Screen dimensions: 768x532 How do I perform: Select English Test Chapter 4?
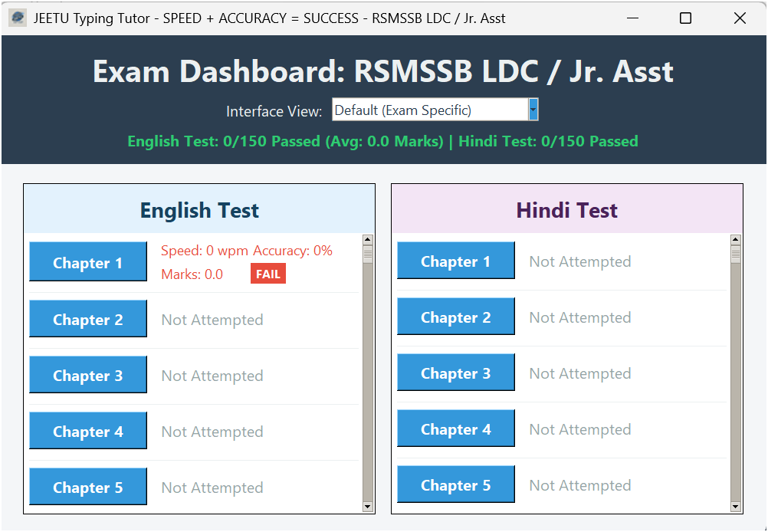88,431
